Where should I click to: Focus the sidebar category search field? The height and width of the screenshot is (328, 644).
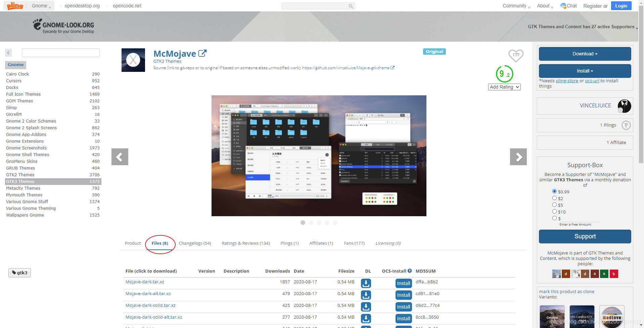pyautogui.click(x=61, y=53)
